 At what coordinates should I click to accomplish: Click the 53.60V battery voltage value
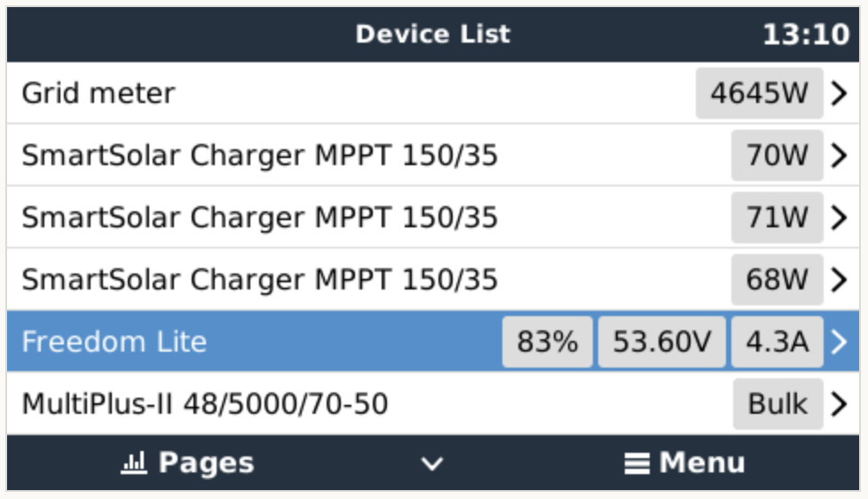(x=661, y=342)
